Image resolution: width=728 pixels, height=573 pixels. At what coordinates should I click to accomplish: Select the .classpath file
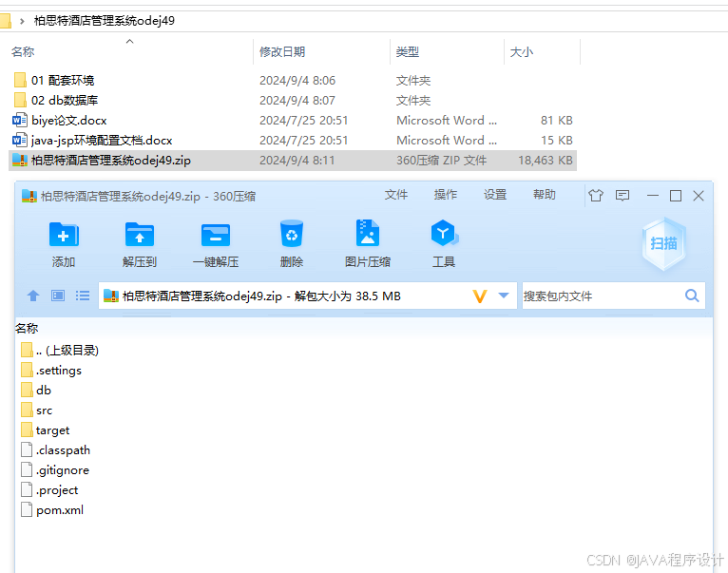[56, 450]
